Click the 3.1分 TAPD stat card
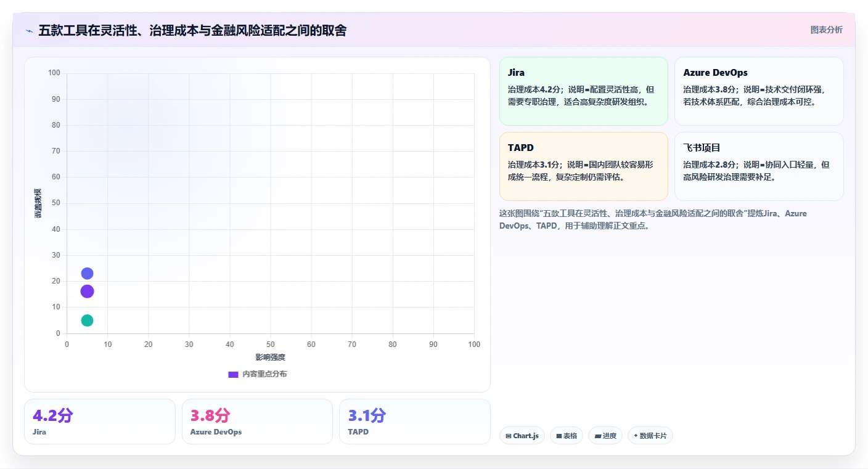Image resolution: width=868 pixels, height=469 pixels. 415,422
